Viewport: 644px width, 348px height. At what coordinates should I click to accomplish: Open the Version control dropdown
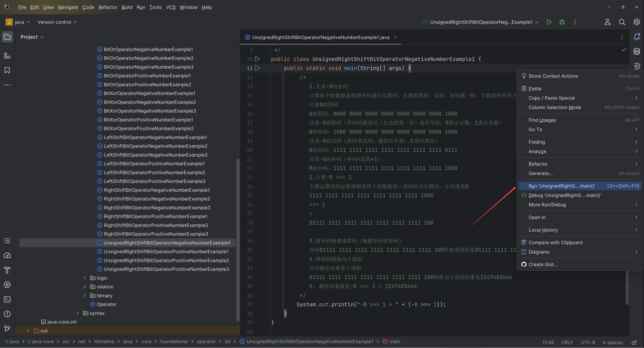[57, 22]
